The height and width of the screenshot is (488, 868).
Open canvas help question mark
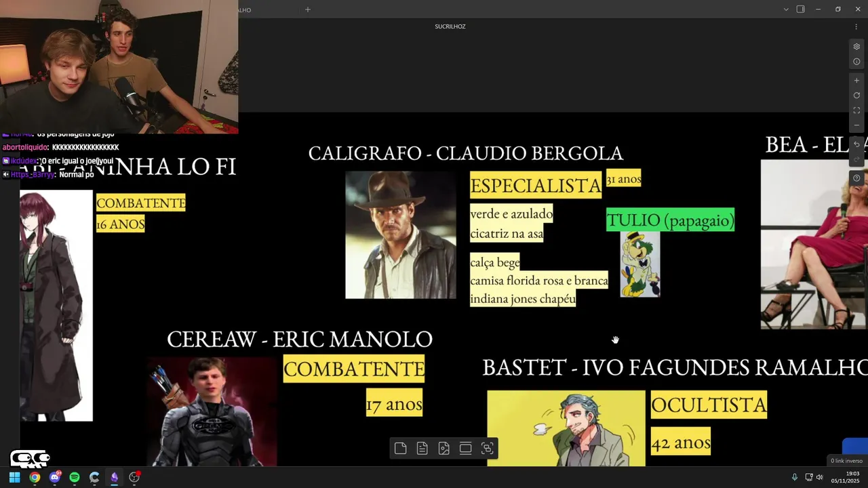click(856, 178)
